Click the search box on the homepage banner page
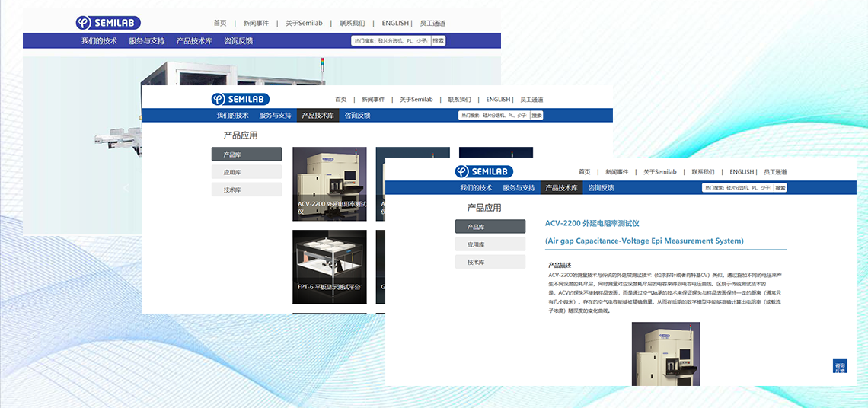 [391, 41]
